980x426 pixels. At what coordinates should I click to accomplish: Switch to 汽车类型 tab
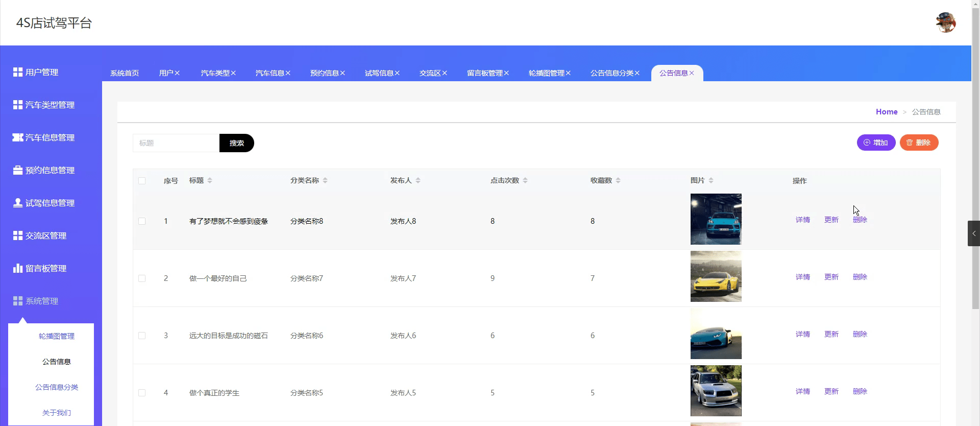coord(215,73)
